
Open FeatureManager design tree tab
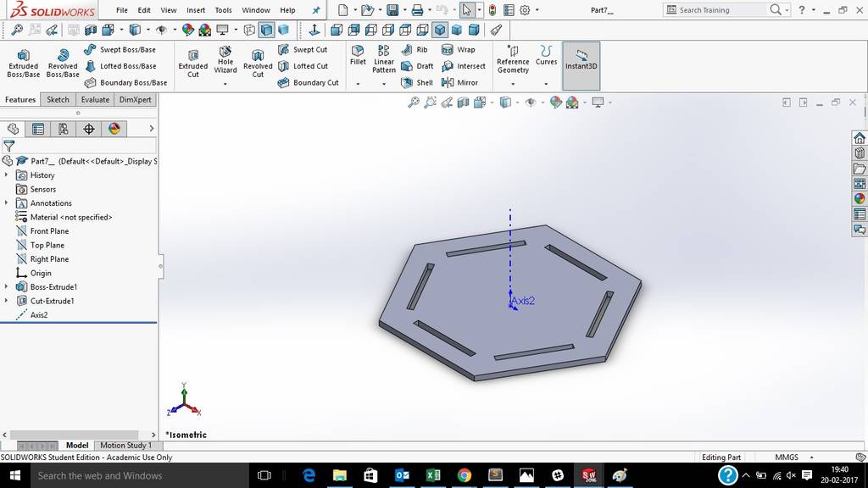point(14,129)
